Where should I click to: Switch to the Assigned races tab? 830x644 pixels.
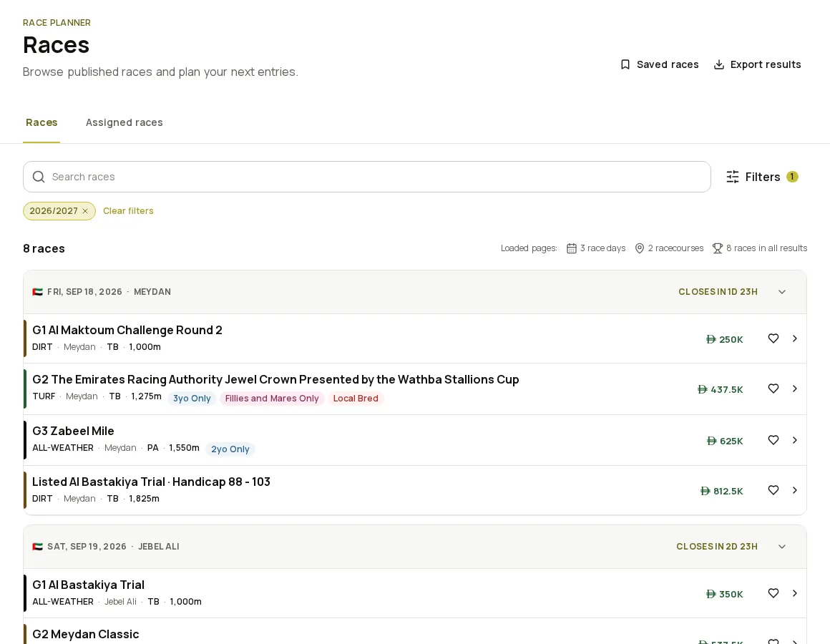tap(125, 123)
